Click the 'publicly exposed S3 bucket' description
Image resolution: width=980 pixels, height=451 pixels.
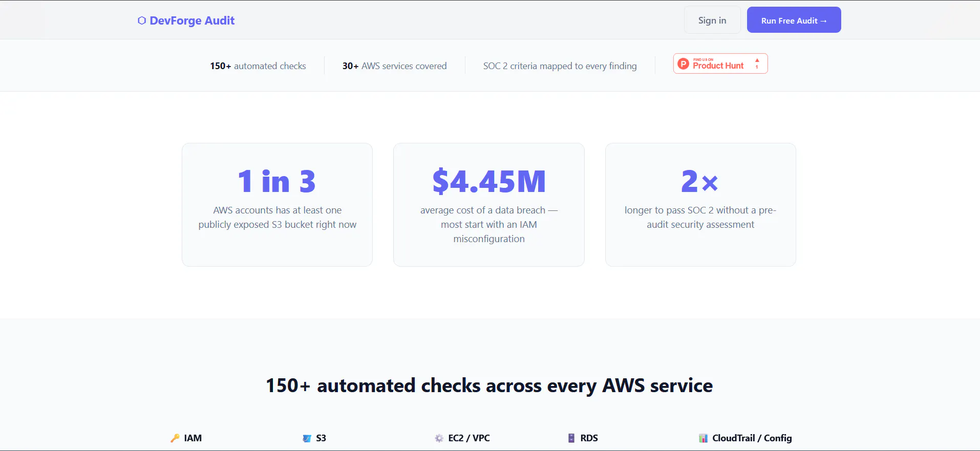[278, 218]
